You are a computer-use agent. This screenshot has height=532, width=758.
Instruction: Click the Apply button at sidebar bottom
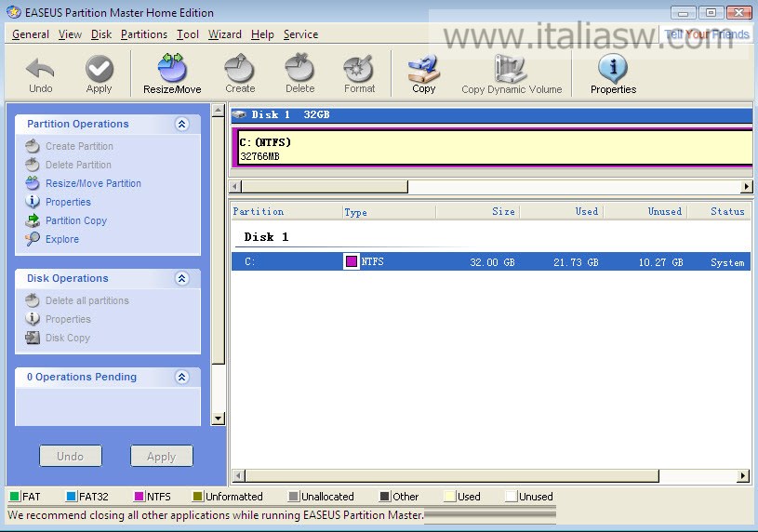[162, 456]
